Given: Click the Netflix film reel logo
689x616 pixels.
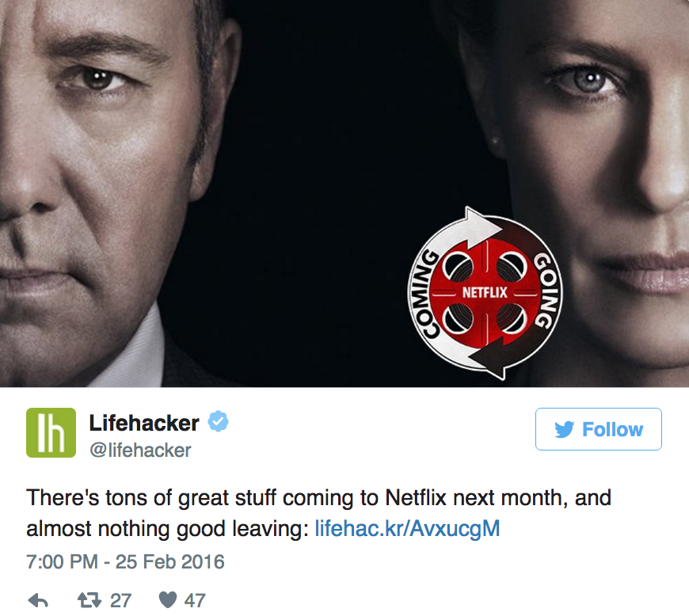Looking at the screenshot, I should coord(485,293).
